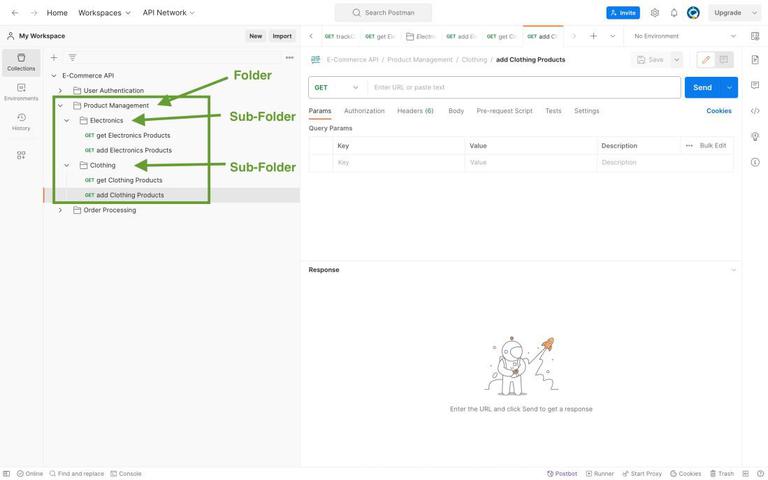Click the configure workspace sidebar icon below History
Image resolution: width=768 pixels, height=480 pixels.
pos(21,155)
